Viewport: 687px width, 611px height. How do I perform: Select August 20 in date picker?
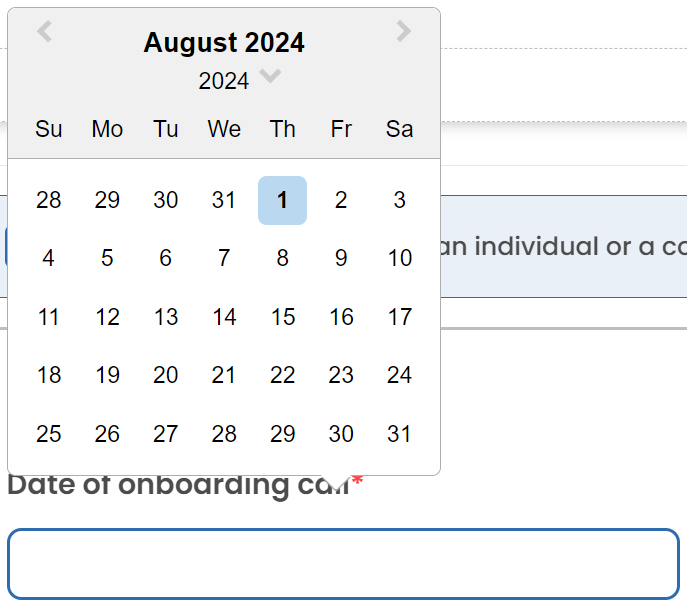pos(165,375)
